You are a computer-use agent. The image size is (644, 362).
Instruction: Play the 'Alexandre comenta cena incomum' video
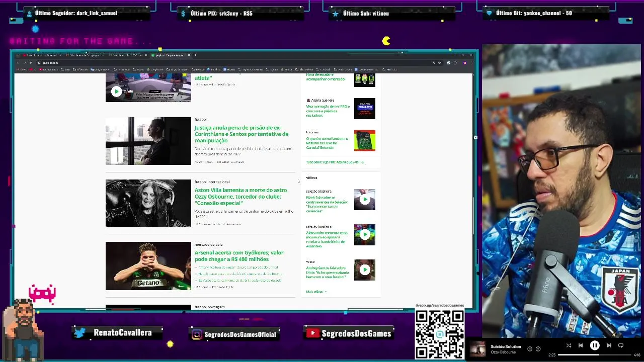click(365, 234)
